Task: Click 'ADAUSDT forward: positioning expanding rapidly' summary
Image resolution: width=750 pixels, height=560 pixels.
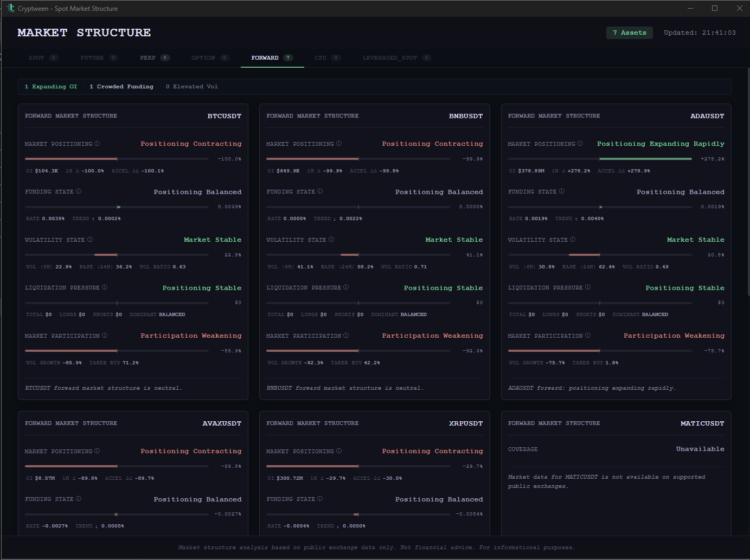Action: (x=592, y=388)
